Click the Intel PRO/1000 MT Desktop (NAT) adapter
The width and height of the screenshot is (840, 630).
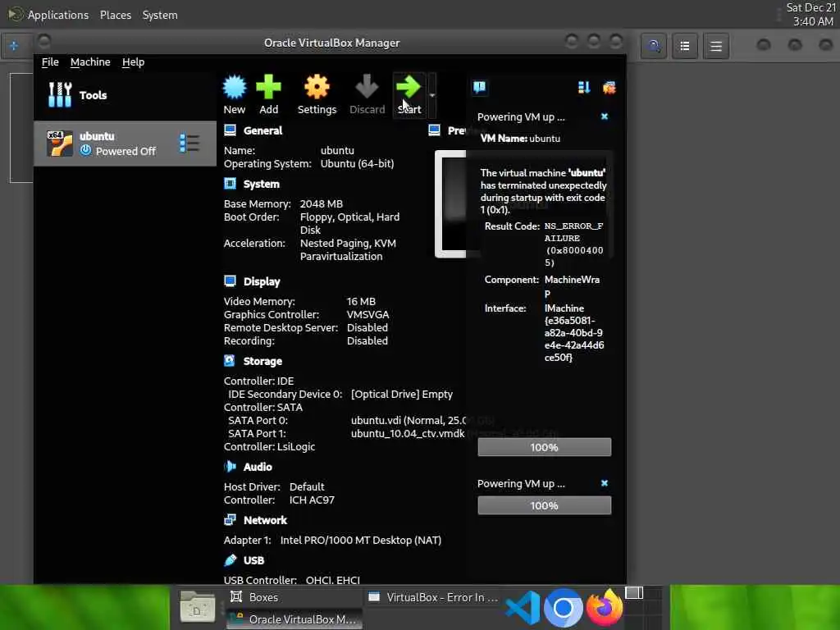pos(361,541)
